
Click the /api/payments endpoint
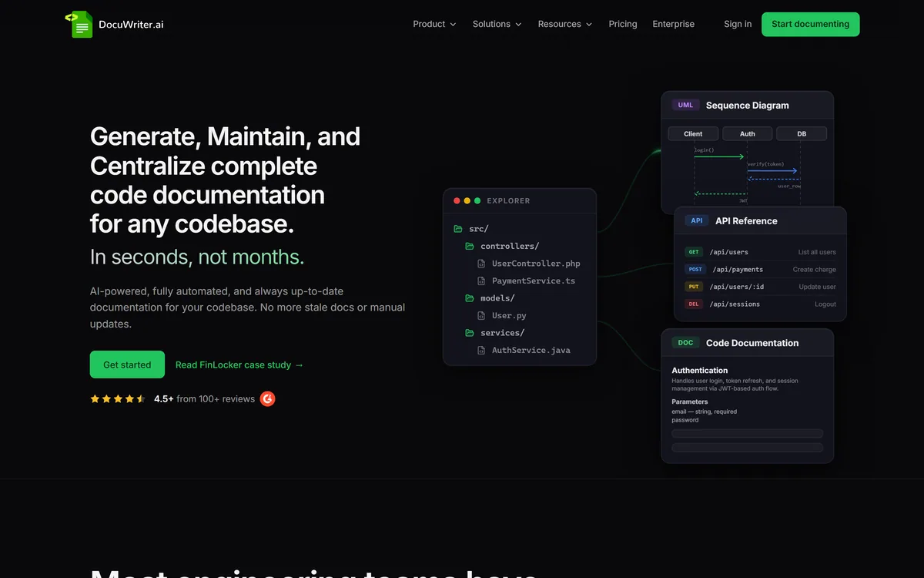coord(738,270)
